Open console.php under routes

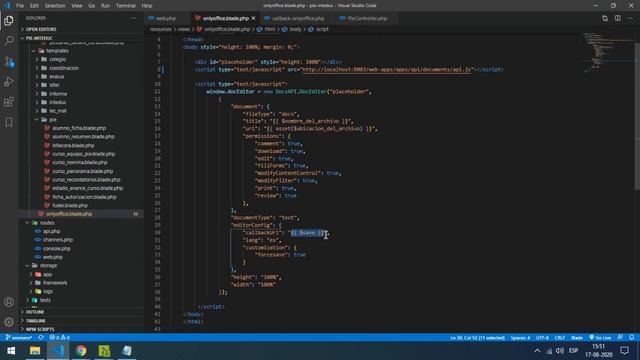tap(56, 248)
